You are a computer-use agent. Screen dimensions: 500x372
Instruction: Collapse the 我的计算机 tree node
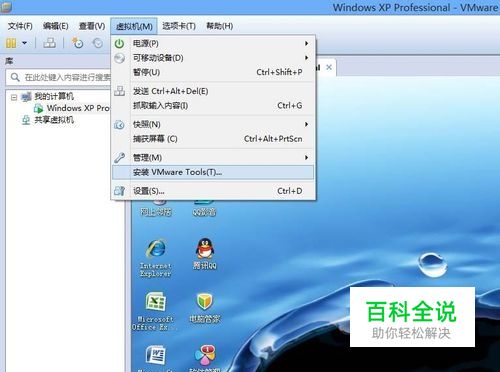pyautogui.click(x=14, y=97)
